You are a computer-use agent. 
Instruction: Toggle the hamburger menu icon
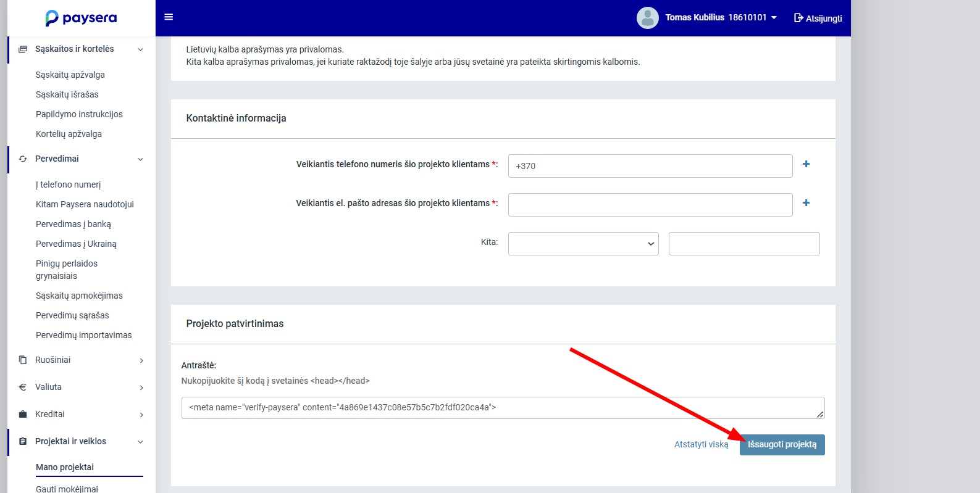click(169, 17)
